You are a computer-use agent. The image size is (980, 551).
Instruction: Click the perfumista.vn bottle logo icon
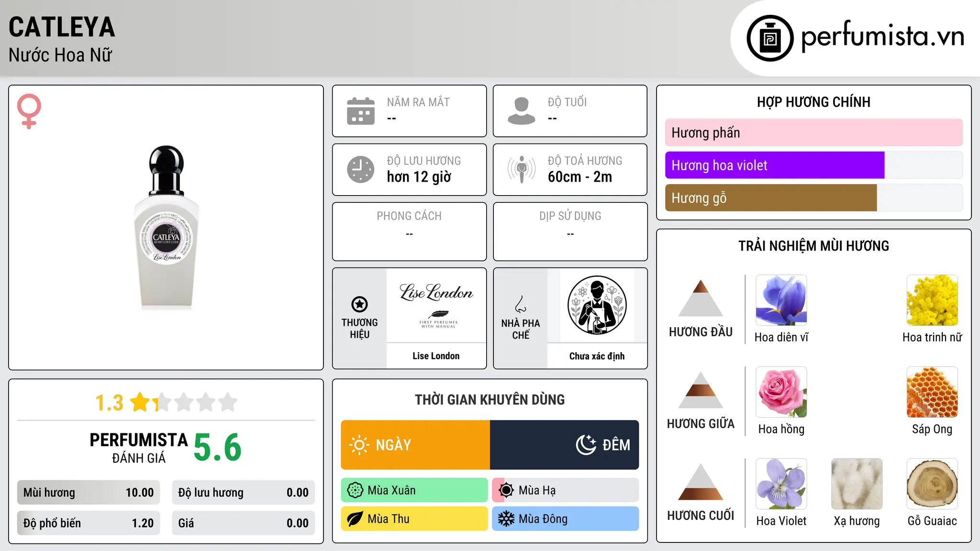coord(770,38)
